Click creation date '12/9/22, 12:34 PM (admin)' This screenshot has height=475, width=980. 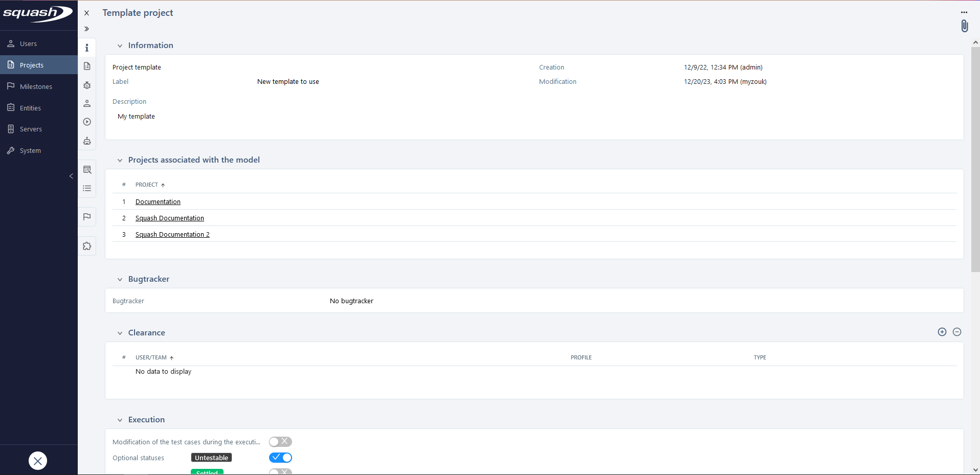pos(723,67)
